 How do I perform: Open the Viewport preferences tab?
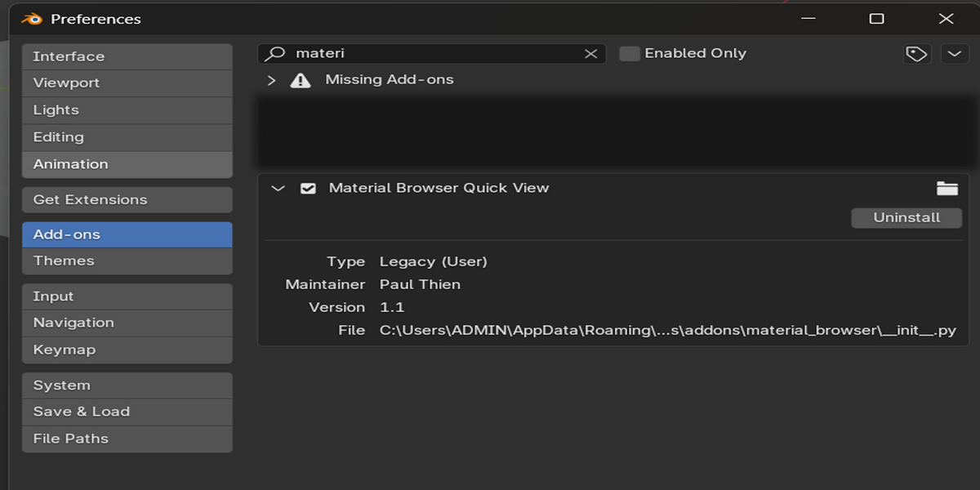(x=127, y=83)
